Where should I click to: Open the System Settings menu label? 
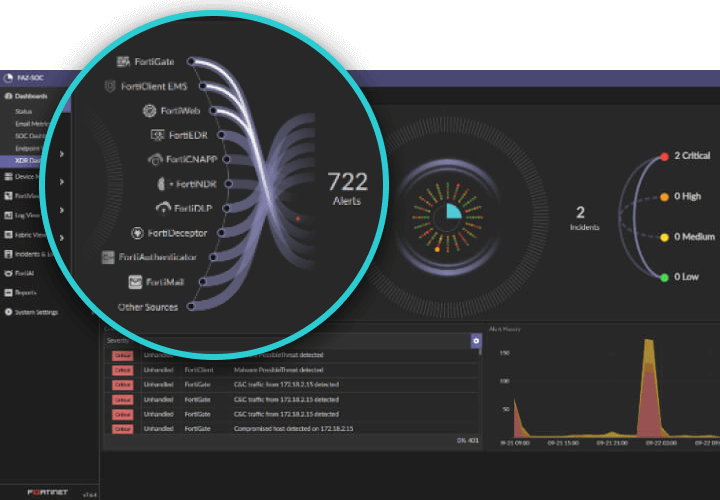pyautogui.click(x=37, y=312)
